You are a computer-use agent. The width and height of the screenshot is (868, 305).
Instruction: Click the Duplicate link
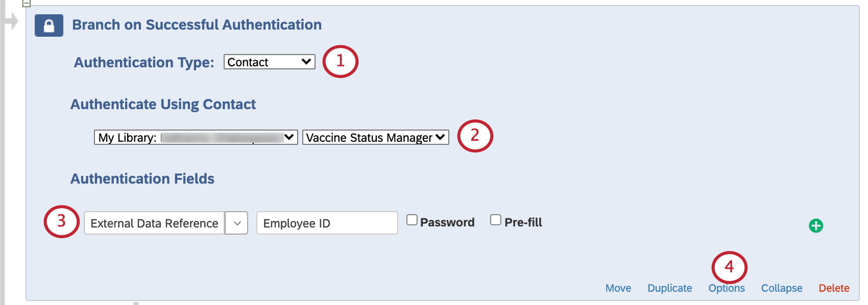pos(670,288)
